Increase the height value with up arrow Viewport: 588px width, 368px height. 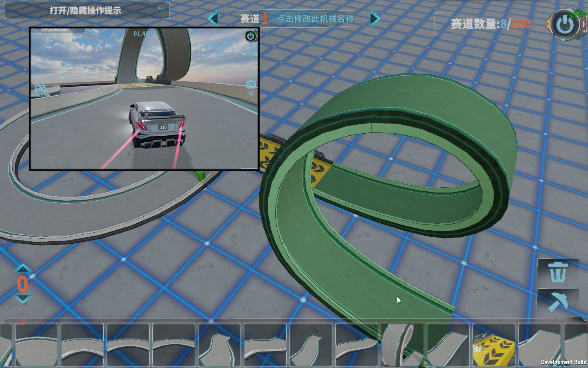pyautogui.click(x=22, y=269)
